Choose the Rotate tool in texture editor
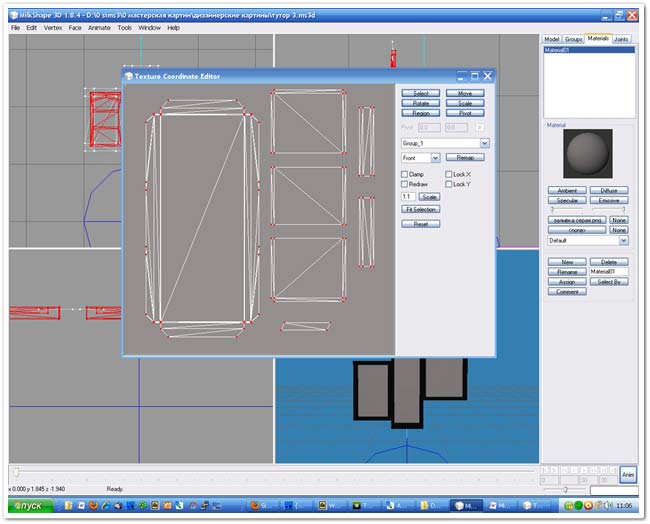This screenshot has height=524, width=650. (421, 103)
